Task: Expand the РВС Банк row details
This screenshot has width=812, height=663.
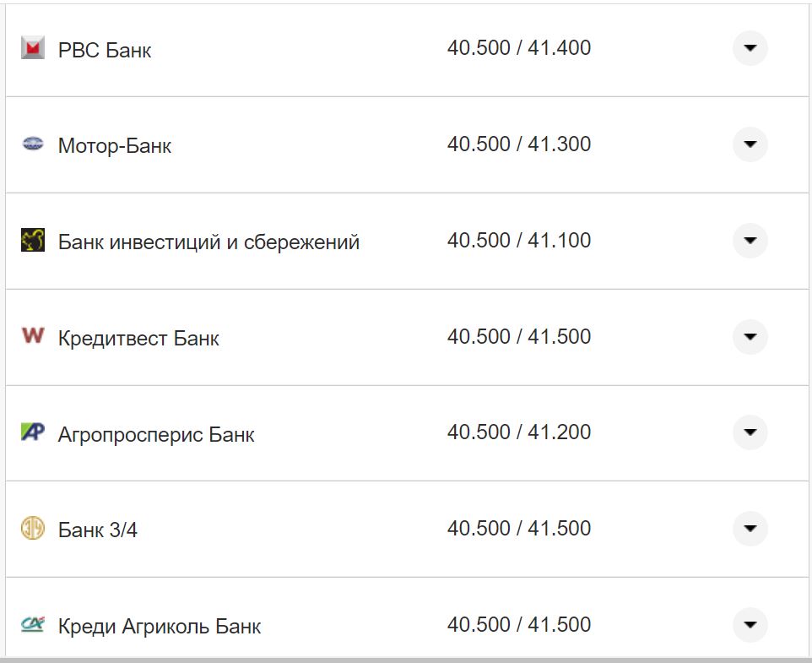Action: tap(750, 48)
